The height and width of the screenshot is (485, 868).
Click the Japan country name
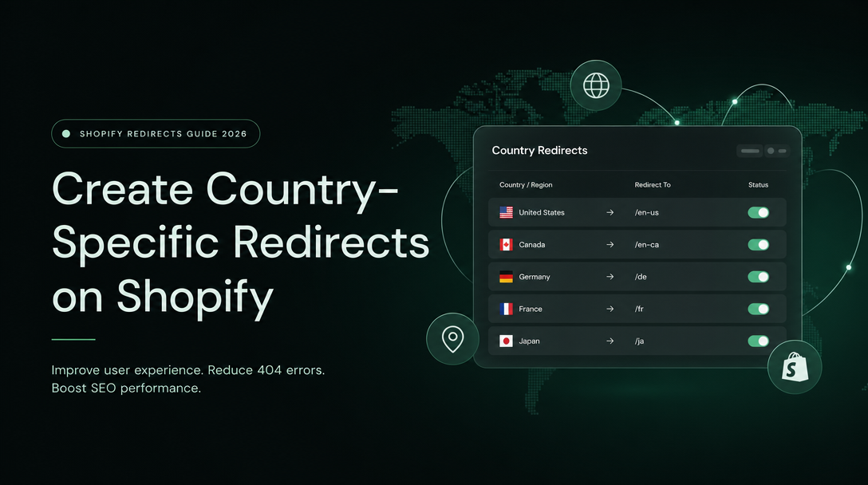529,341
